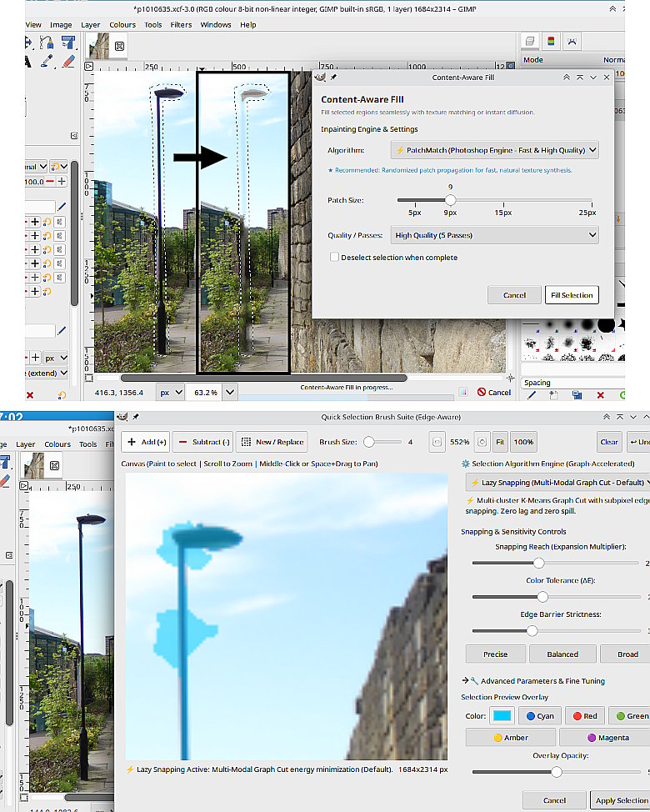
Task: Click the zoom-on-resize icon at the upper ruler's right end
Action: click(510, 66)
